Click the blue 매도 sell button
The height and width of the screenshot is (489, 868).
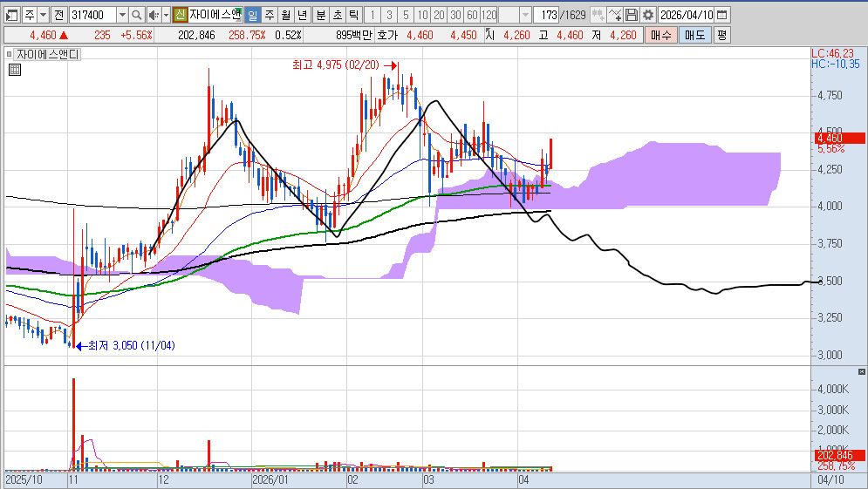click(x=694, y=35)
